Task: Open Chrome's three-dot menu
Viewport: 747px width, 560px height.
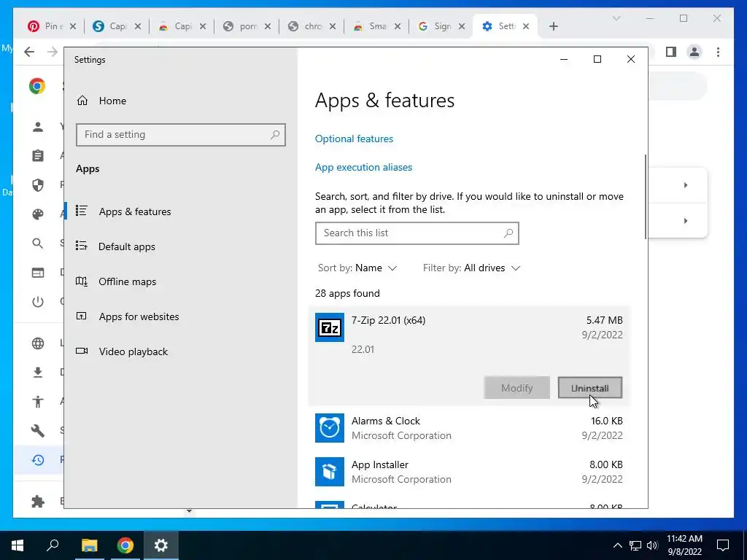Action: click(x=718, y=52)
